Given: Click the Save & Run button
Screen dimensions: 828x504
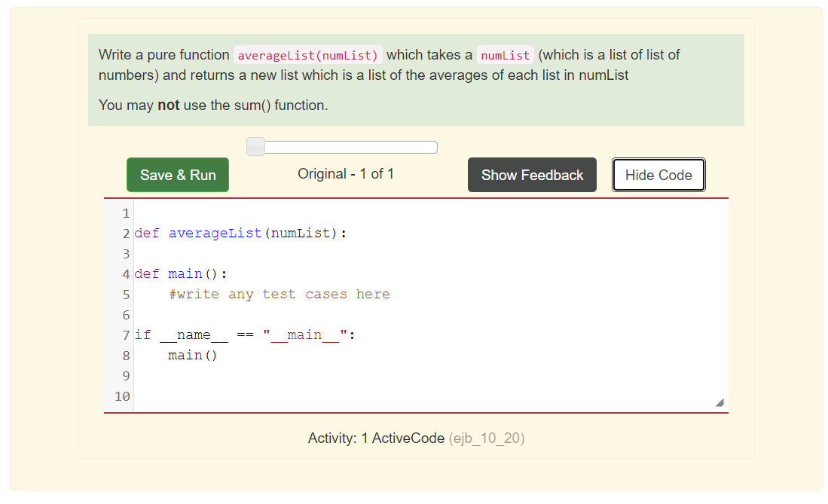Looking at the screenshot, I should 177,174.
